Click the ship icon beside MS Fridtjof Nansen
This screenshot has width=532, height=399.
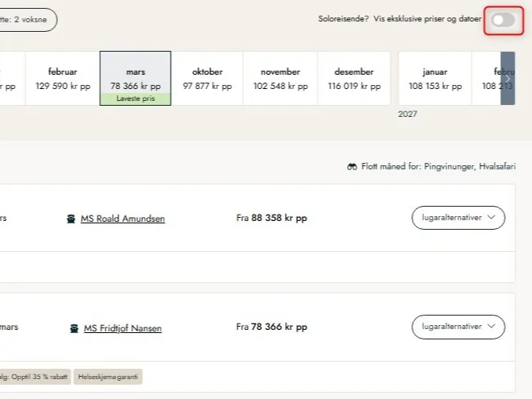click(75, 327)
